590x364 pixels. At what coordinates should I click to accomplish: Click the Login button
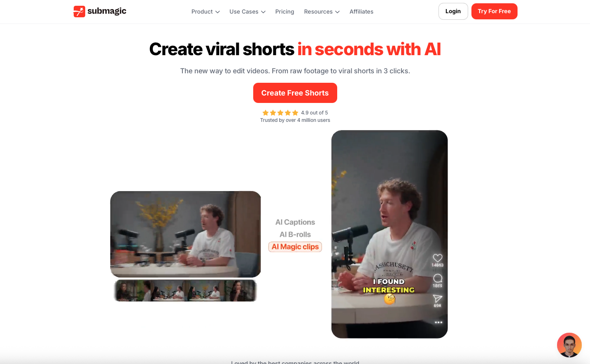click(x=453, y=11)
